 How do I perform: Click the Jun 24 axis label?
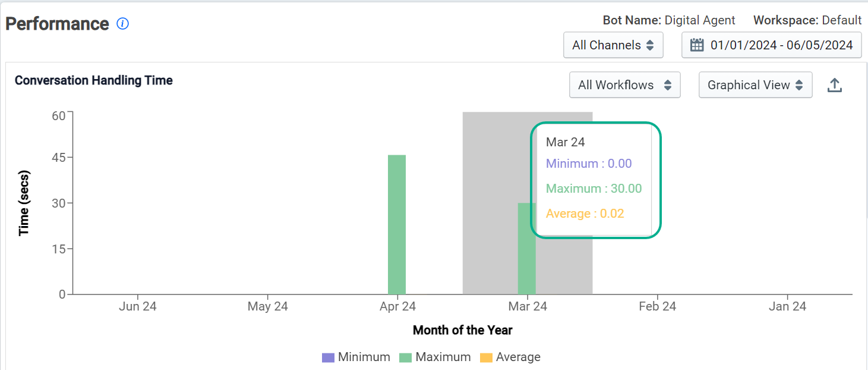tap(138, 306)
